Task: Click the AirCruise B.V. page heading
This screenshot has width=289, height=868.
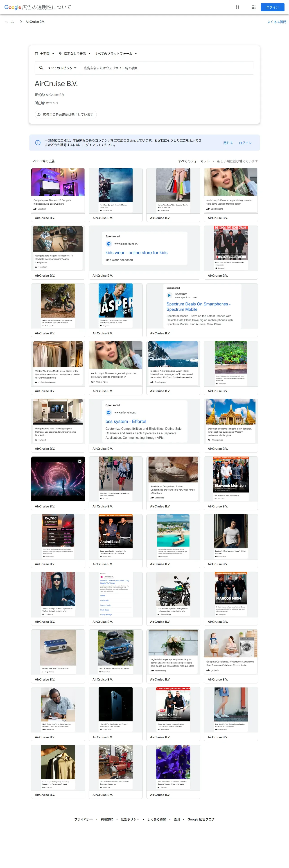Action: pos(56,84)
